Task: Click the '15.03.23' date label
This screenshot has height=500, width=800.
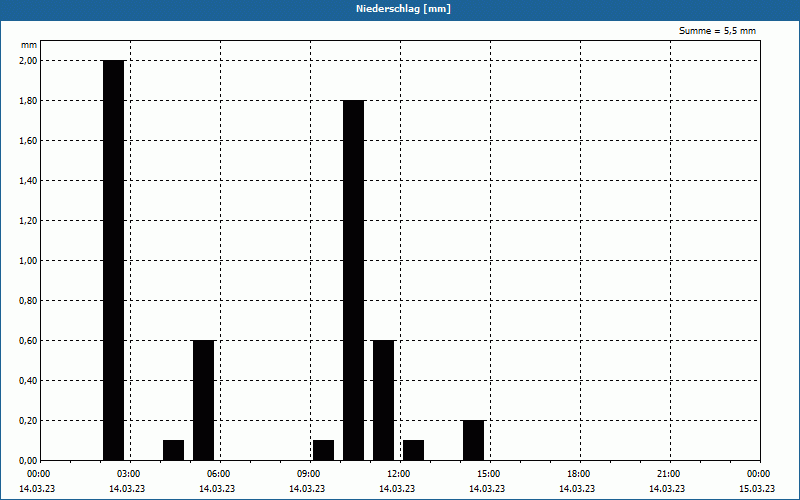Action: (x=757, y=489)
